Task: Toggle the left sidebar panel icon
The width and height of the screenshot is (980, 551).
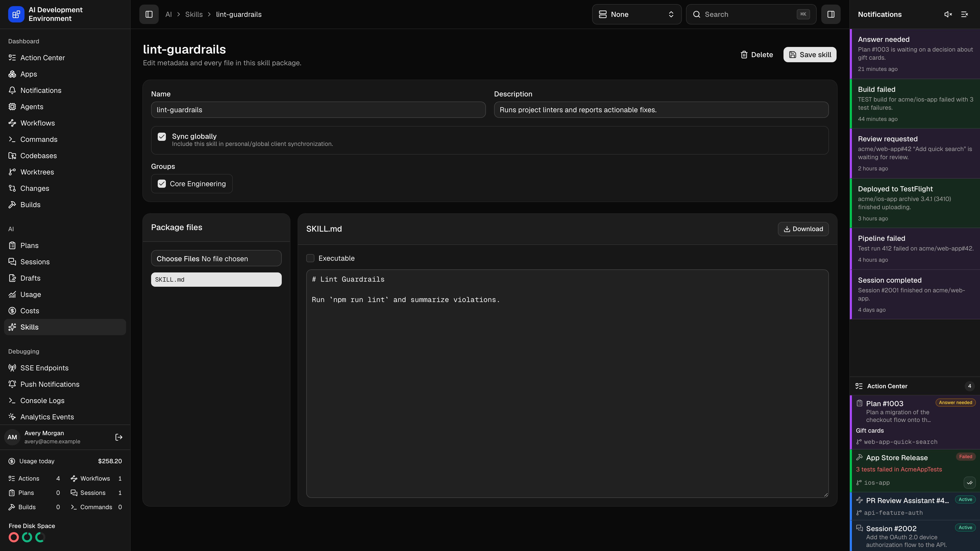Action: pyautogui.click(x=149, y=15)
